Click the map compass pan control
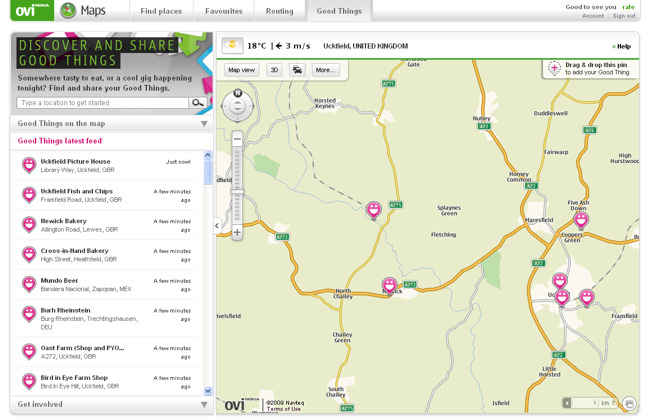 [x=238, y=106]
